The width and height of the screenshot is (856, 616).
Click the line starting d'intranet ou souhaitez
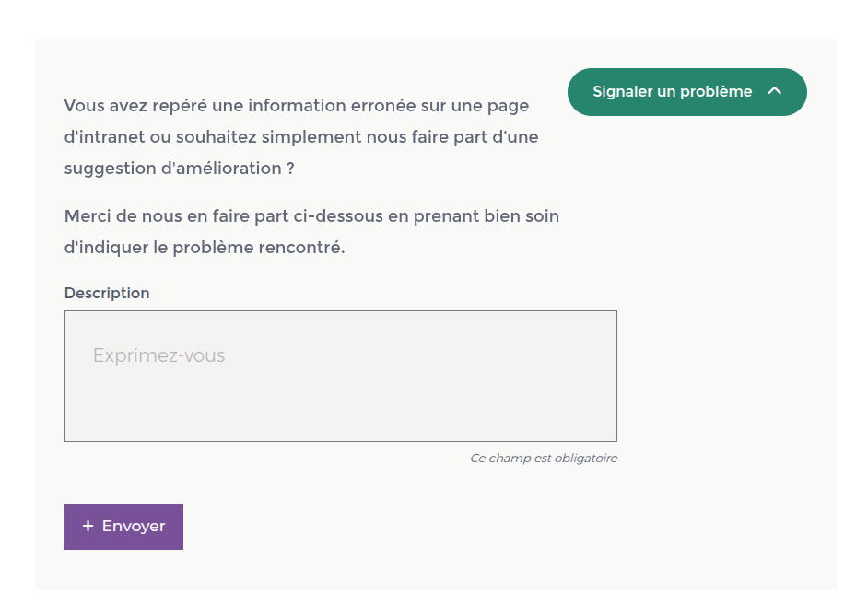point(300,137)
